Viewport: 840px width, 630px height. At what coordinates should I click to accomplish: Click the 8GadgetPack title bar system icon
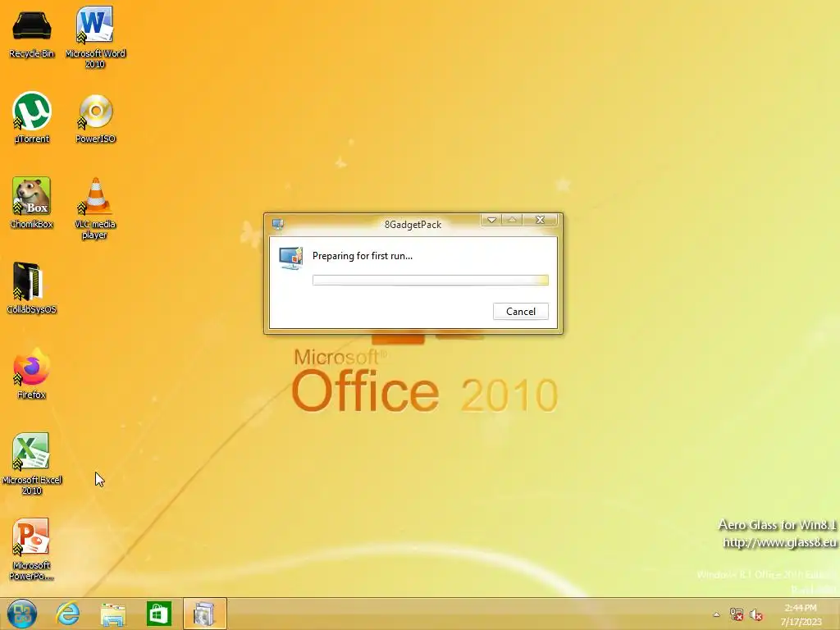pos(277,224)
